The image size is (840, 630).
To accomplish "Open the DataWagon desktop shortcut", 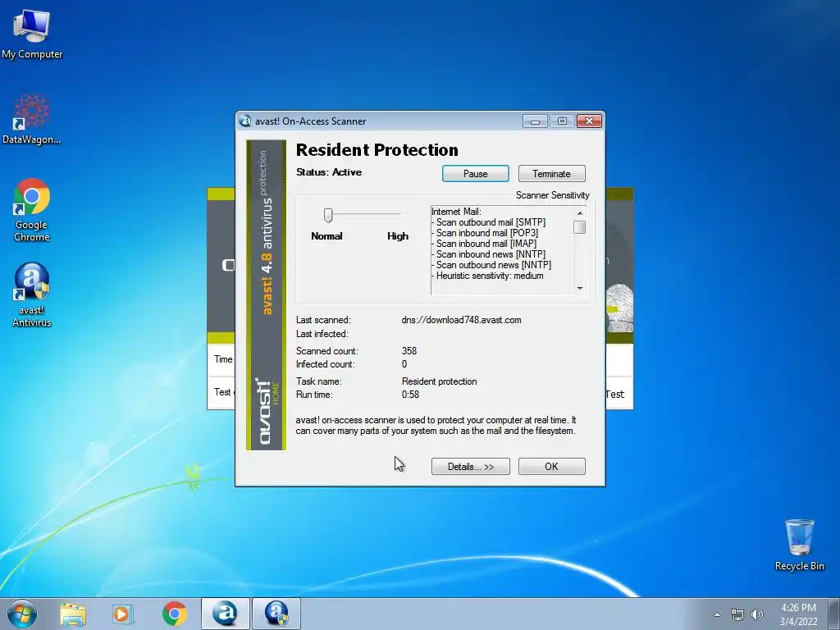I will [32, 120].
